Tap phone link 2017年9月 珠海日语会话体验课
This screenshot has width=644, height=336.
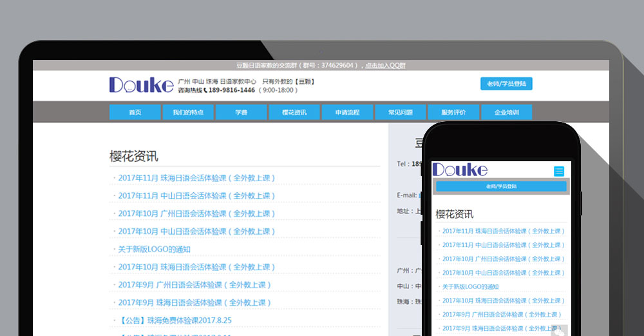502,328
